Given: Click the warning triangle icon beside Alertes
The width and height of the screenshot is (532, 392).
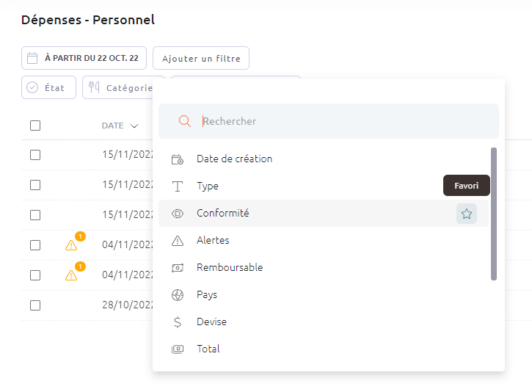Looking at the screenshot, I should [x=178, y=241].
